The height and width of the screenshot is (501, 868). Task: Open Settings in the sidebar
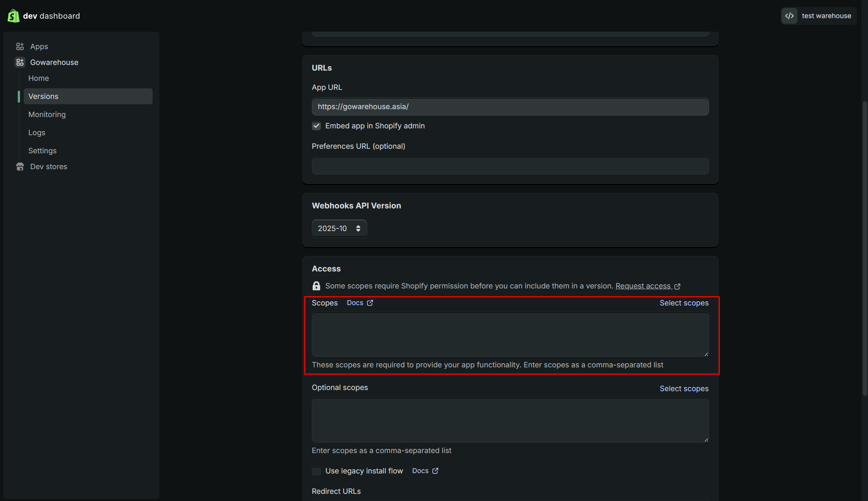[42, 151]
